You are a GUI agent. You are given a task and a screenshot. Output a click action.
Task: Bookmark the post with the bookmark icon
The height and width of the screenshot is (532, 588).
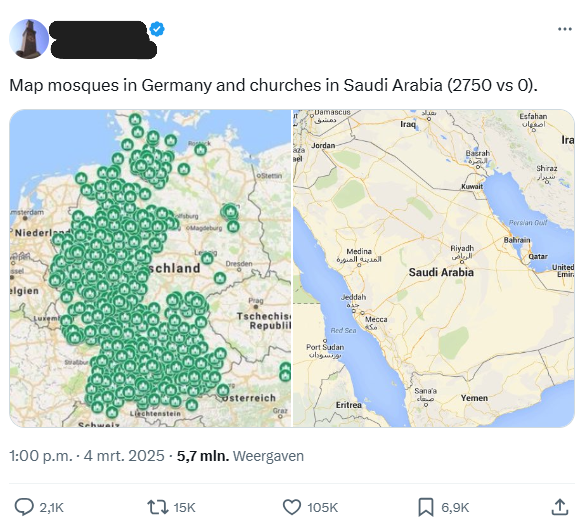[x=426, y=507]
